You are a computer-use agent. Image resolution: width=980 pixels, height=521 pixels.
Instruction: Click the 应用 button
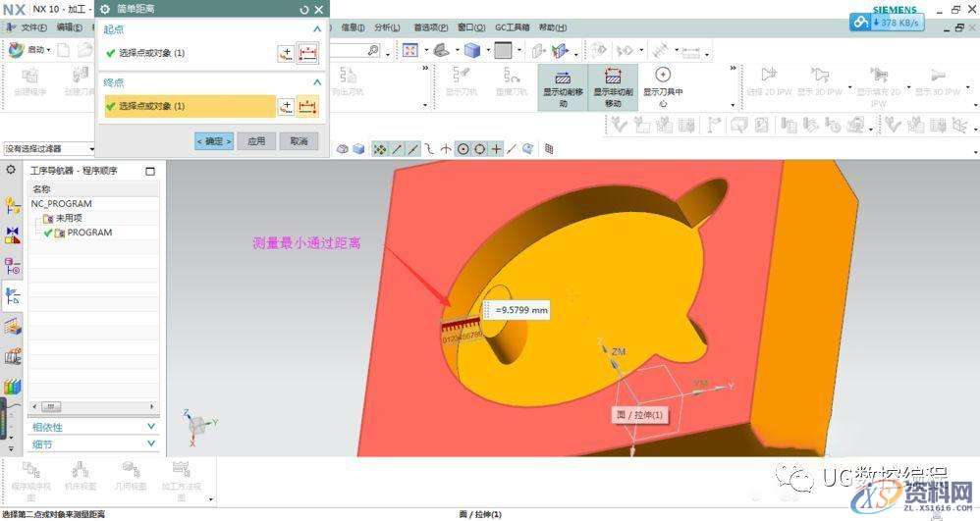coord(256,141)
